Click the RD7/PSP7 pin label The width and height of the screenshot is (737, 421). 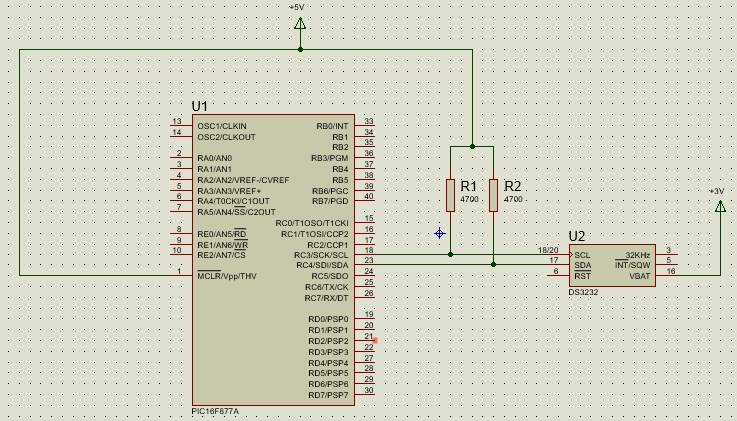tap(329, 395)
